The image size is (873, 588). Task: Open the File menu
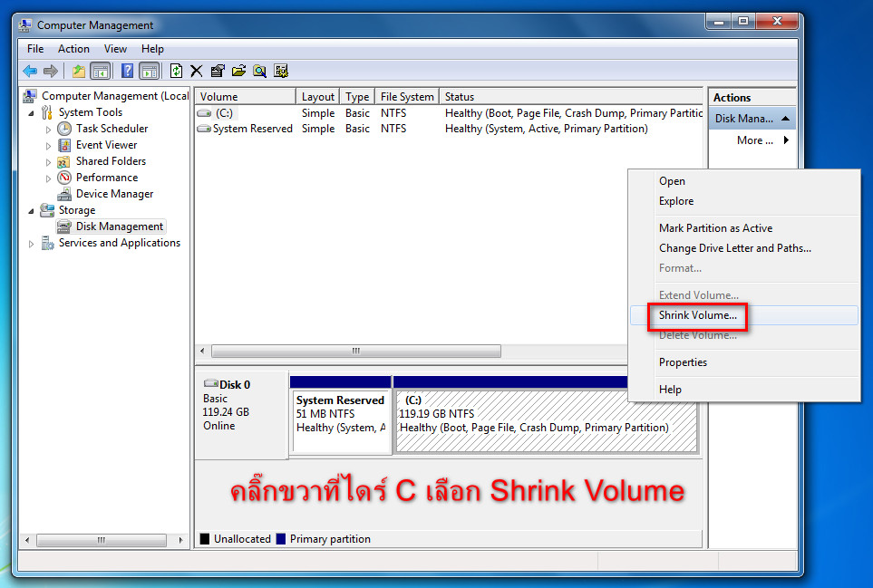click(35, 49)
